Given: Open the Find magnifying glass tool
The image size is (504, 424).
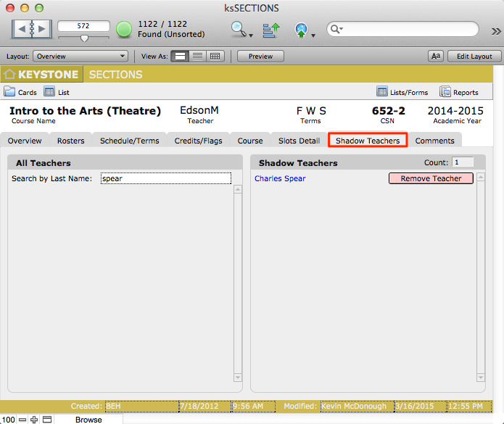Looking at the screenshot, I should (238, 30).
